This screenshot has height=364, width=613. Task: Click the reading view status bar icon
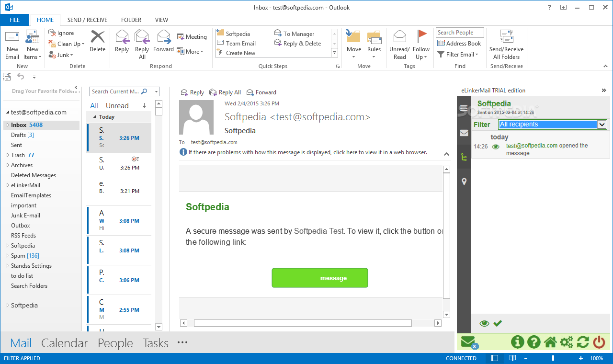click(x=512, y=358)
